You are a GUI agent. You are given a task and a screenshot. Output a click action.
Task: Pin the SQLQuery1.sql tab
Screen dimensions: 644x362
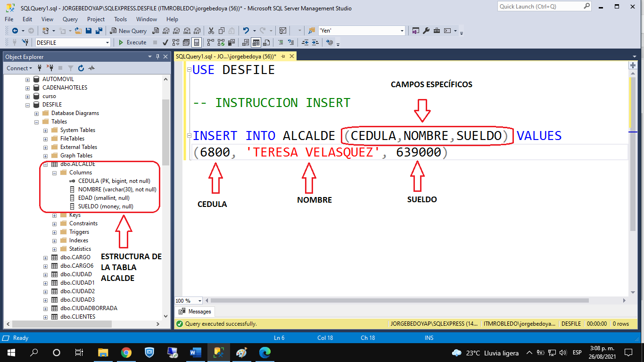click(x=283, y=56)
